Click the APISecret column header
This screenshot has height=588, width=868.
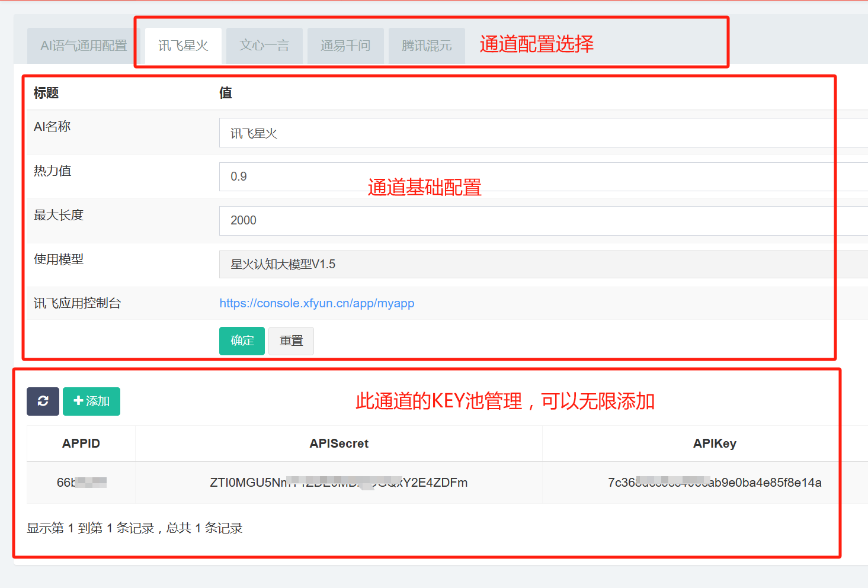coord(339,444)
